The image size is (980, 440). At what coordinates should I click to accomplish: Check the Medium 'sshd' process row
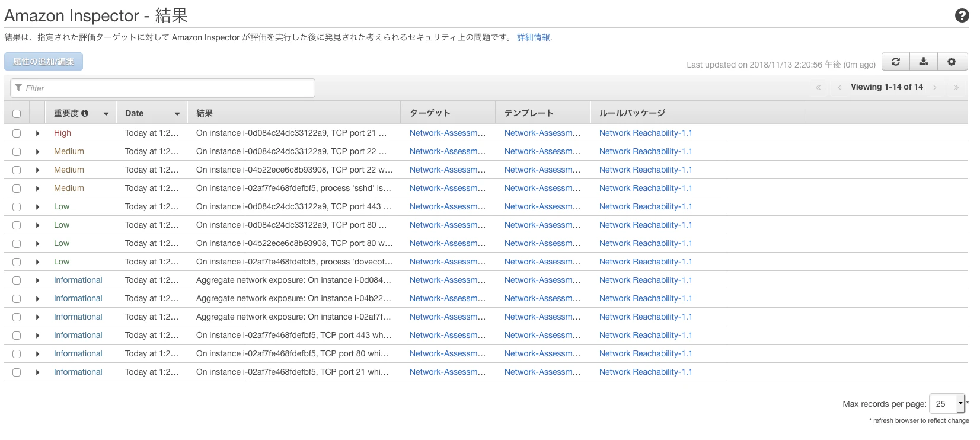point(17,189)
